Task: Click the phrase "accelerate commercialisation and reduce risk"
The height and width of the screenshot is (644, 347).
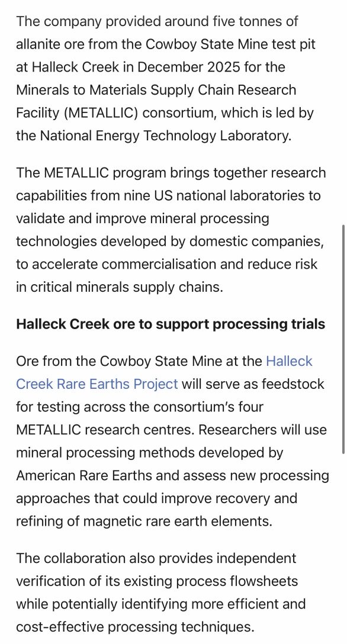Action: [x=175, y=264]
